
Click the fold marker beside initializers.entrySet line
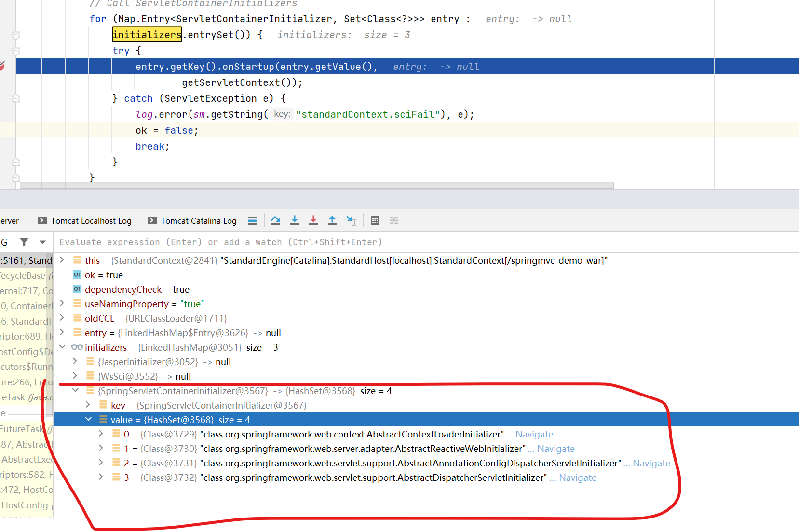[x=15, y=35]
